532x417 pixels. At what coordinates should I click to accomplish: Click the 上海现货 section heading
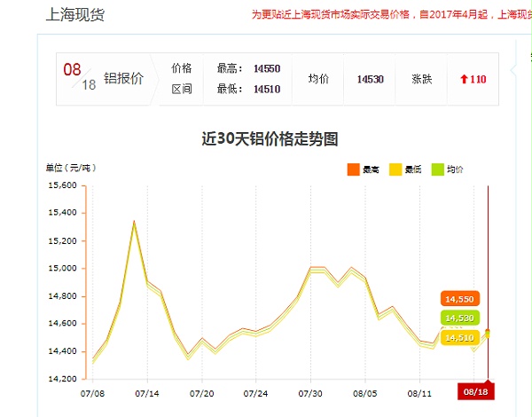[x=75, y=14]
